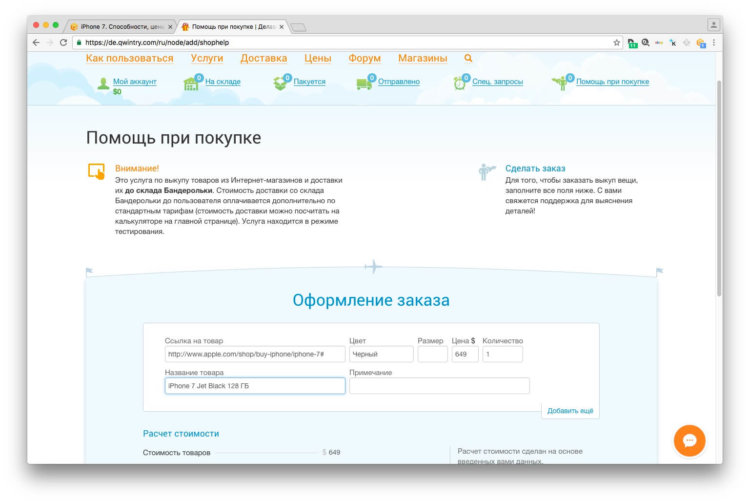Screen dimensions: 750x503
Task: Click the truck icon beside Отправлено
Action: pyautogui.click(x=364, y=84)
